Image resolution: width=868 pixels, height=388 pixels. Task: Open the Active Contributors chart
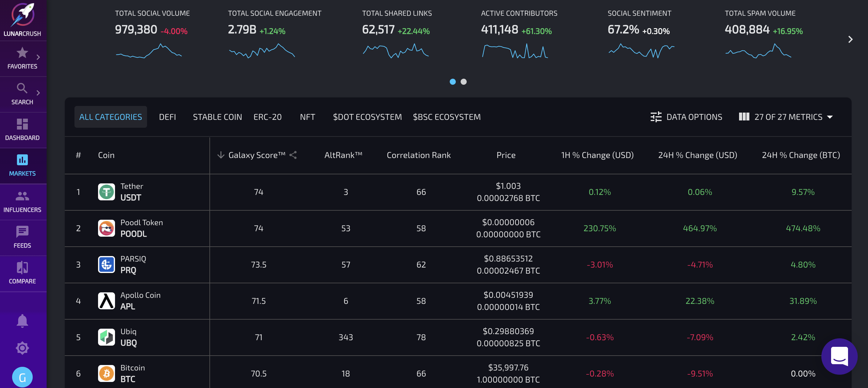click(x=515, y=51)
